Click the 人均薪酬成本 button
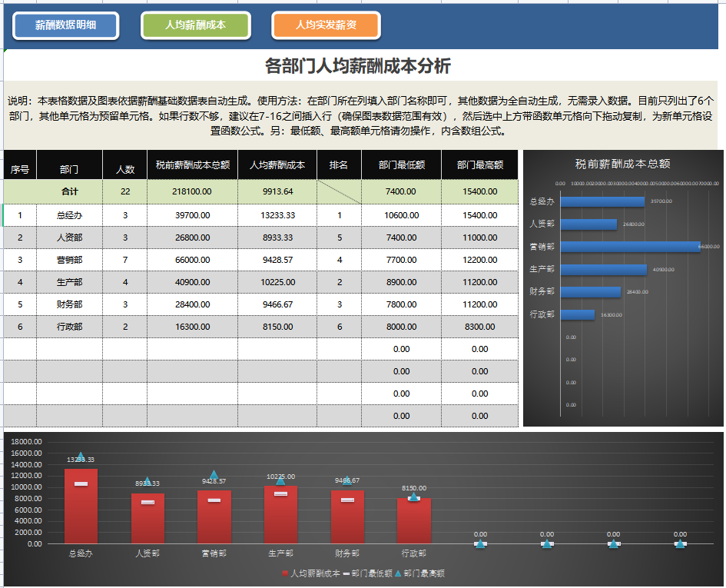 click(x=195, y=25)
